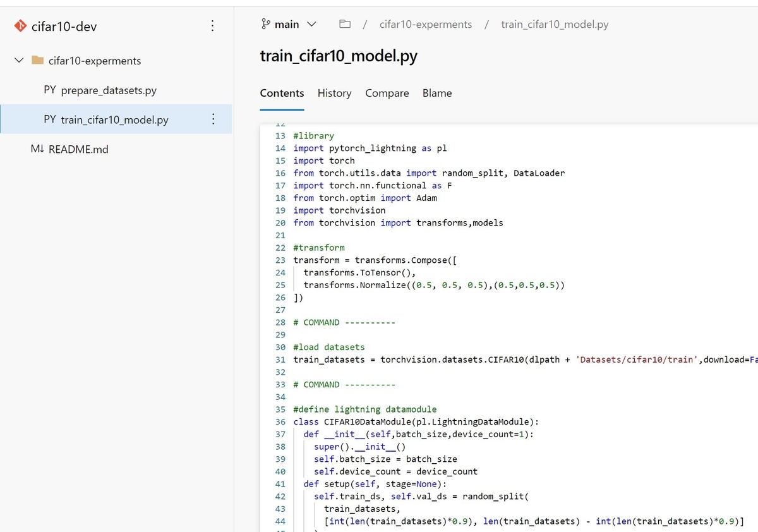The image size is (758, 532).
Task: Click line 37 'def __init__' definition
Action: [x=418, y=434]
